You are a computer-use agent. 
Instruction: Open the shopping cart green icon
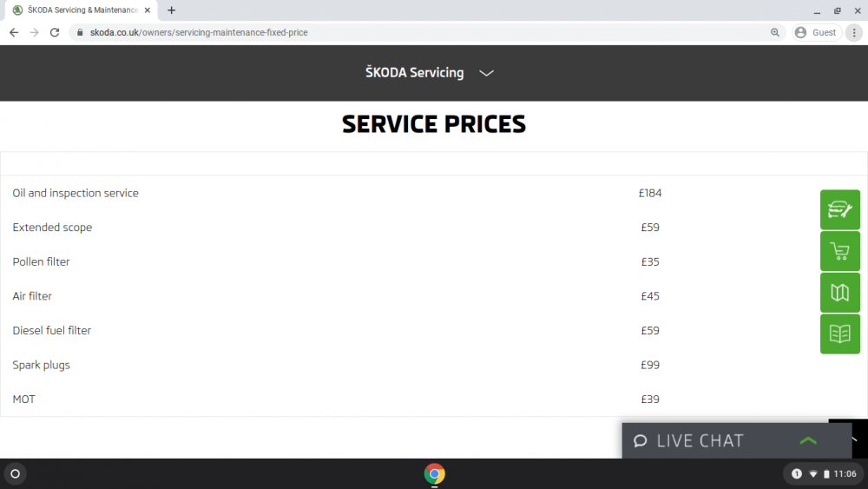pyautogui.click(x=839, y=251)
